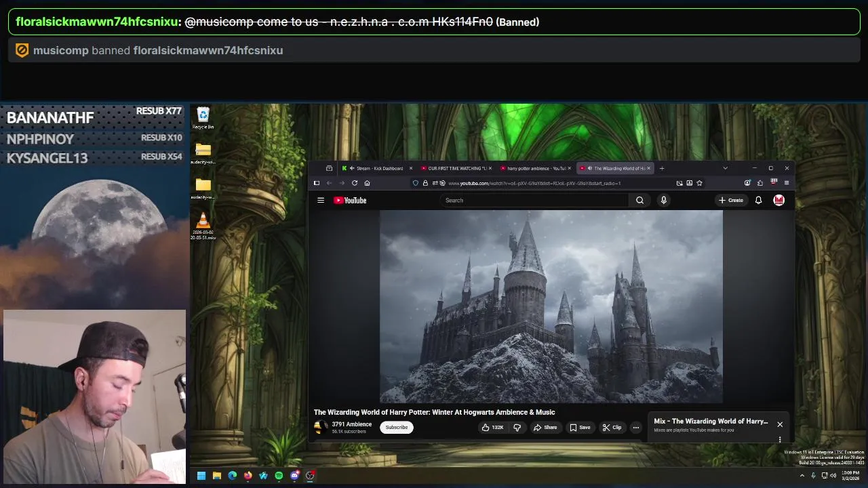Like the video showing 132K
This screenshot has height=488, width=868.
pos(493,427)
